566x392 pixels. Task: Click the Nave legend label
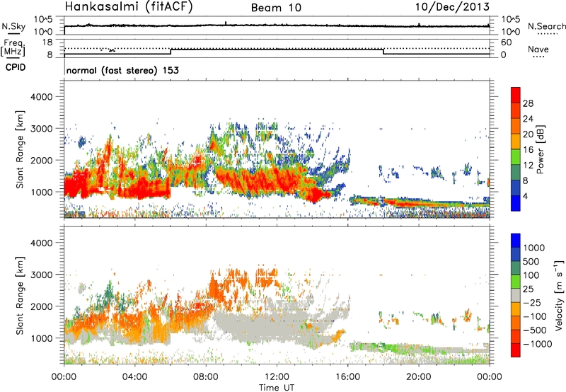click(538, 49)
